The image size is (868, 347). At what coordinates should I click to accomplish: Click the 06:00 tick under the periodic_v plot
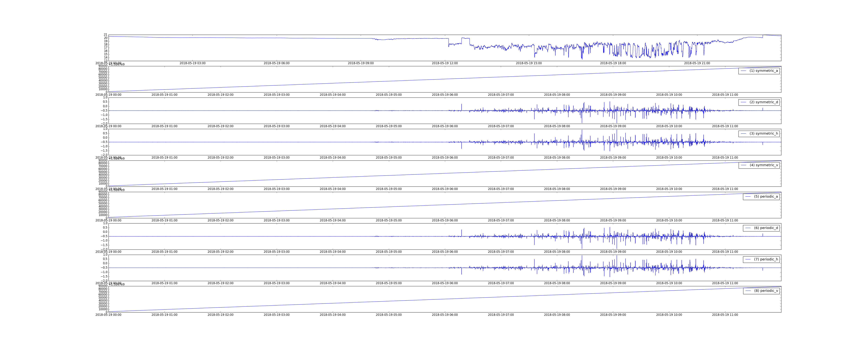445,315
